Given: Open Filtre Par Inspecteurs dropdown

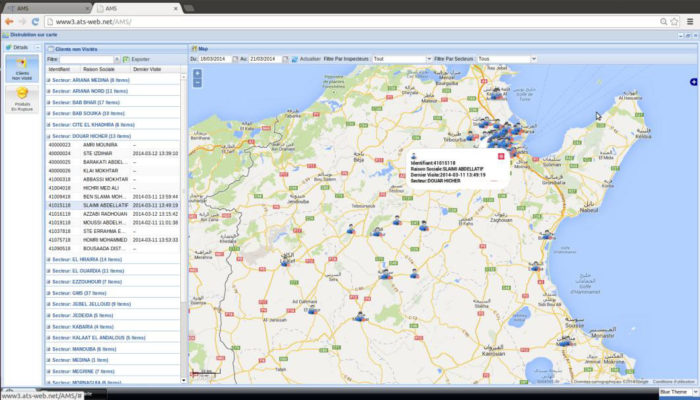Looking at the screenshot, I should [427, 59].
